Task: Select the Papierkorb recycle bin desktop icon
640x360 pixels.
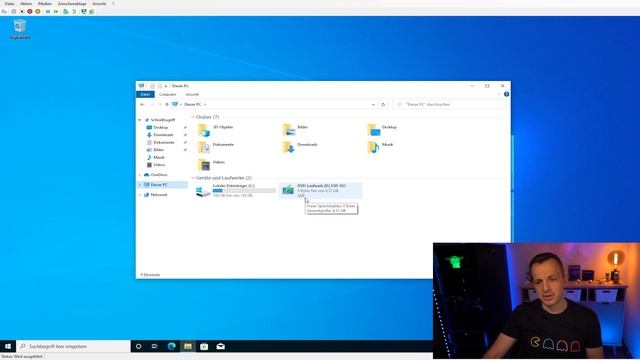Action: 20,29
